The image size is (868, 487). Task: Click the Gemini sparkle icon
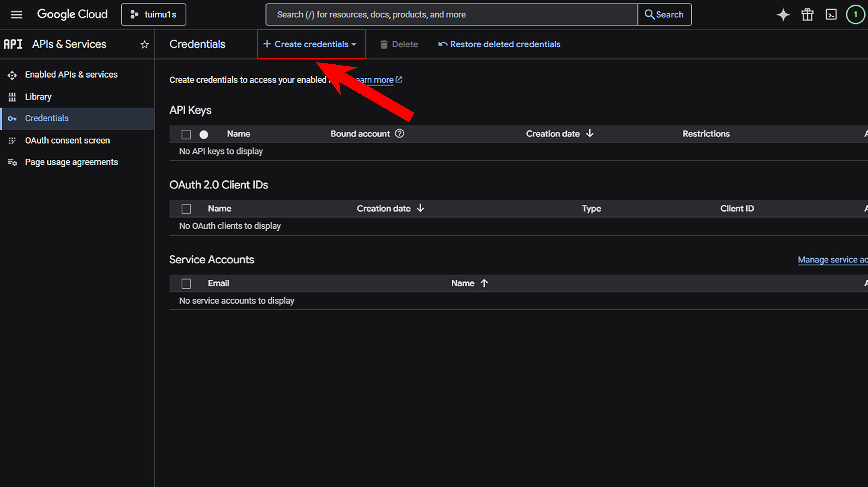pos(783,14)
